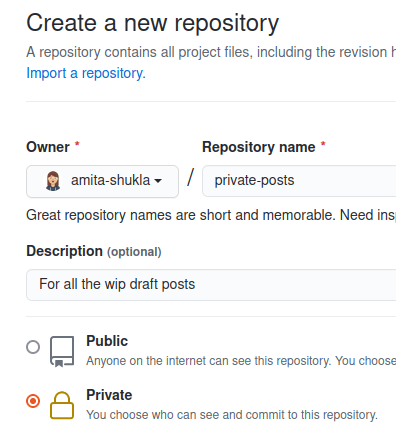Choose the Public visibility label
Viewport: 396px width, 438px height.
107,341
